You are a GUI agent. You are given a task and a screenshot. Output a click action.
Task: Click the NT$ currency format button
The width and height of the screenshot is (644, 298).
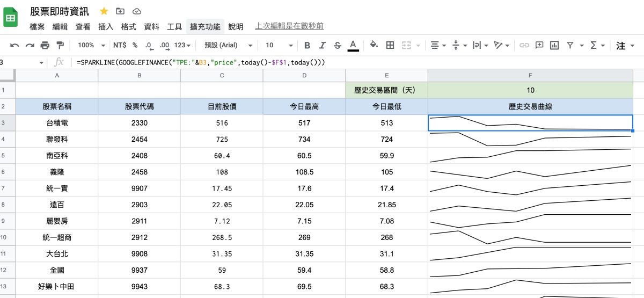pyautogui.click(x=120, y=45)
